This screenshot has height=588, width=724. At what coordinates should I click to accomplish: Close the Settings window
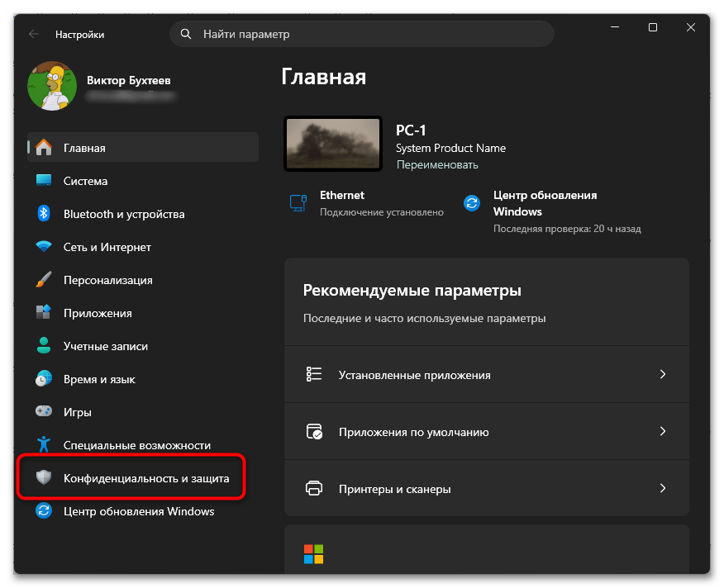691,28
